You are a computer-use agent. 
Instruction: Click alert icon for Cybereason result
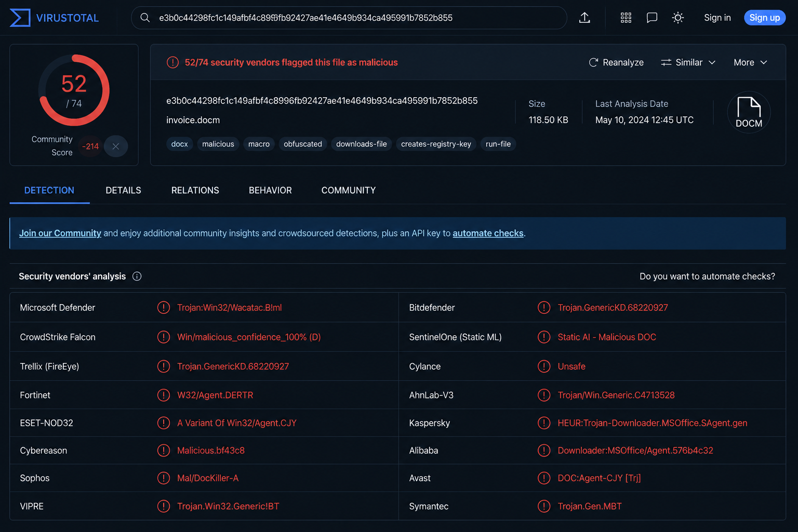click(x=164, y=450)
